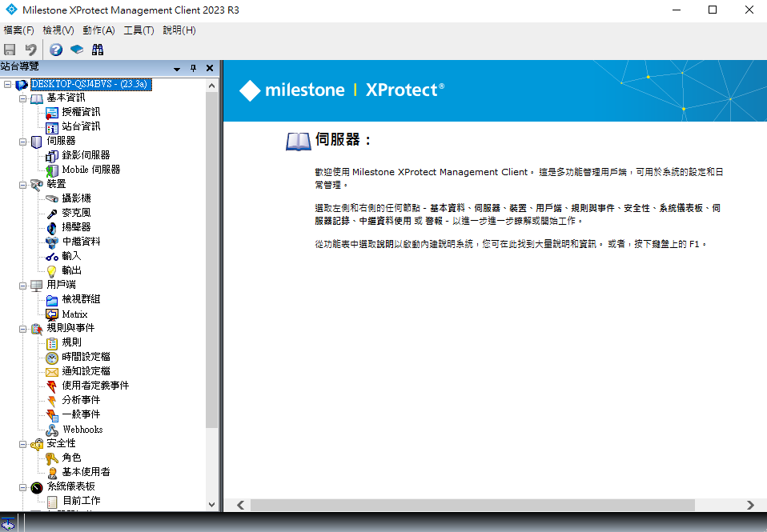Screen dimensions: 767x532
Task: Click the Undo toolbar icon
Action: (30, 50)
